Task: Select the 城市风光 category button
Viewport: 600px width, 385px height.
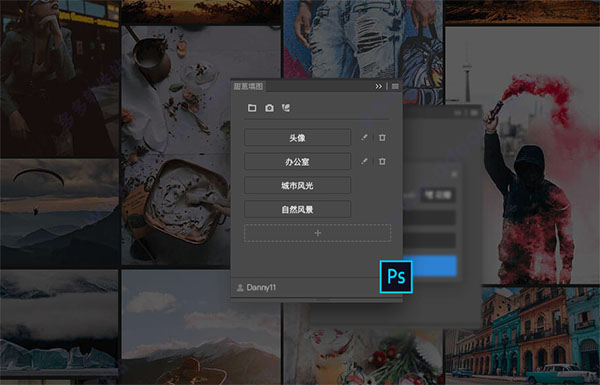Action: 297,186
